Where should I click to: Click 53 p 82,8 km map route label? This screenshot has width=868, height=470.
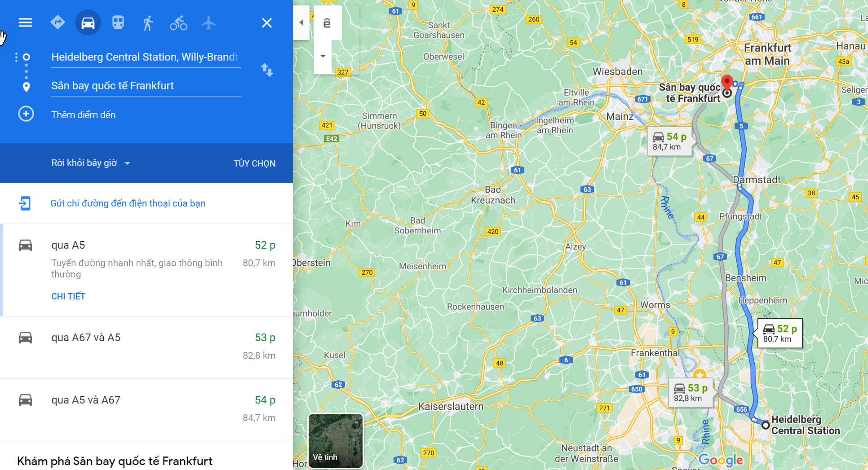pos(691,392)
